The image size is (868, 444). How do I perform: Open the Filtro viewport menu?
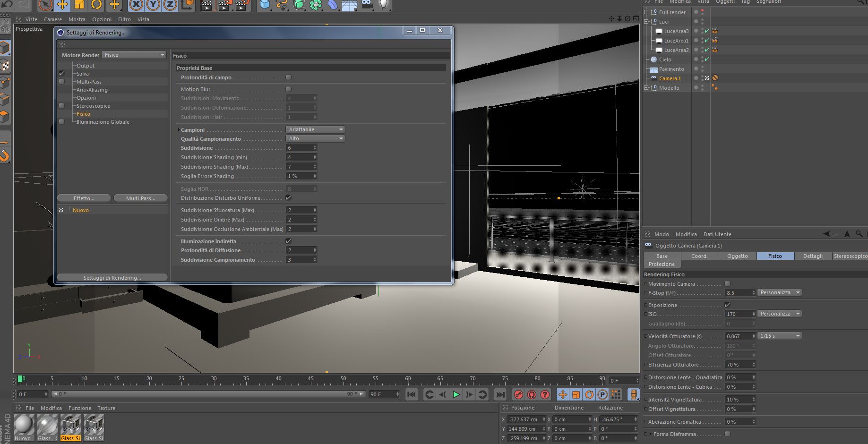click(124, 19)
